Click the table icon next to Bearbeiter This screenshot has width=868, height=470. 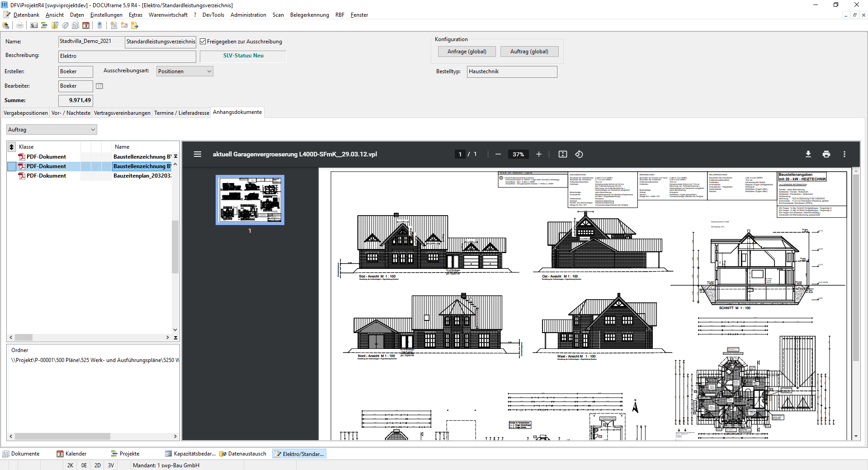coord(99,86)
